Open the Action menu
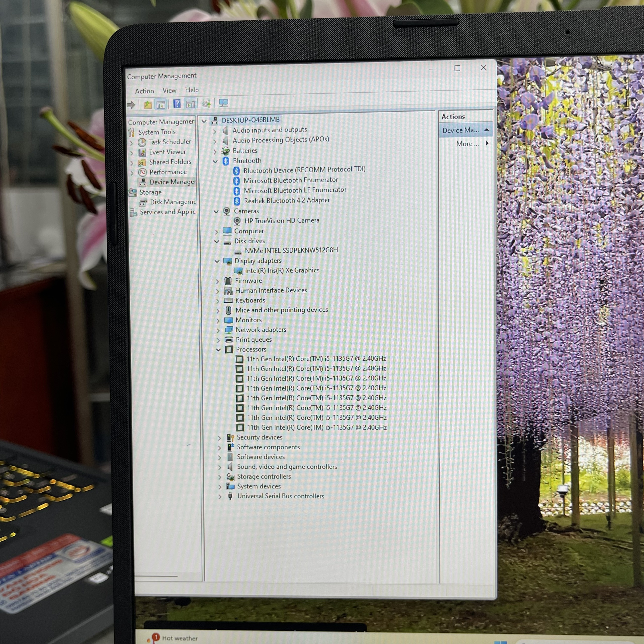Viewport: 644px width, 644px height. (x=144, y=91)
